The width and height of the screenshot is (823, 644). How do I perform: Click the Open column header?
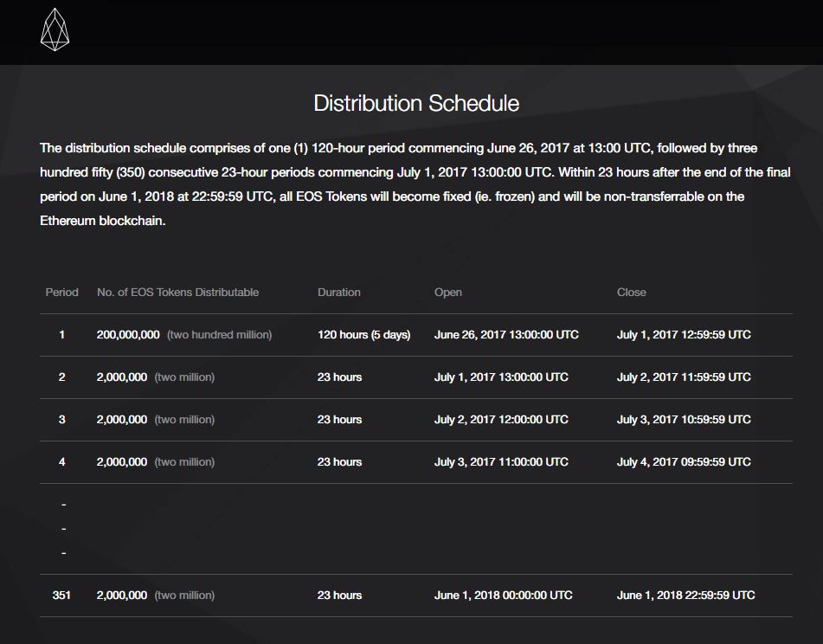click(x=448, y=293)
